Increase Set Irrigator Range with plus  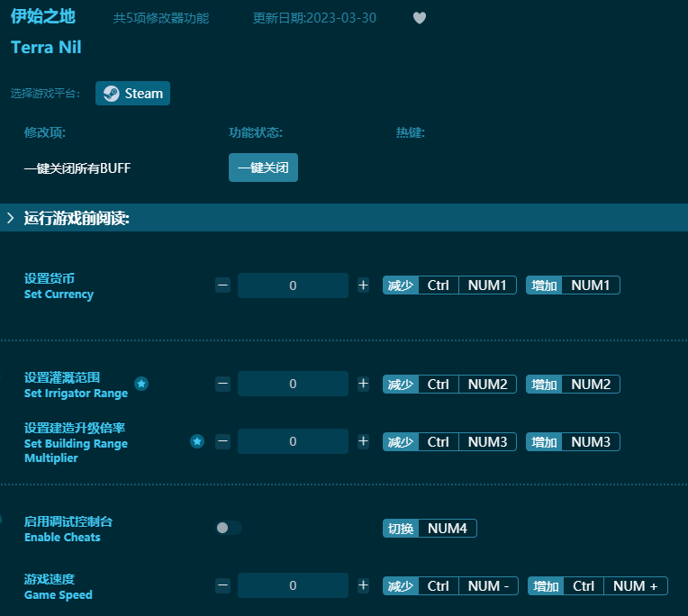point(363,384)
